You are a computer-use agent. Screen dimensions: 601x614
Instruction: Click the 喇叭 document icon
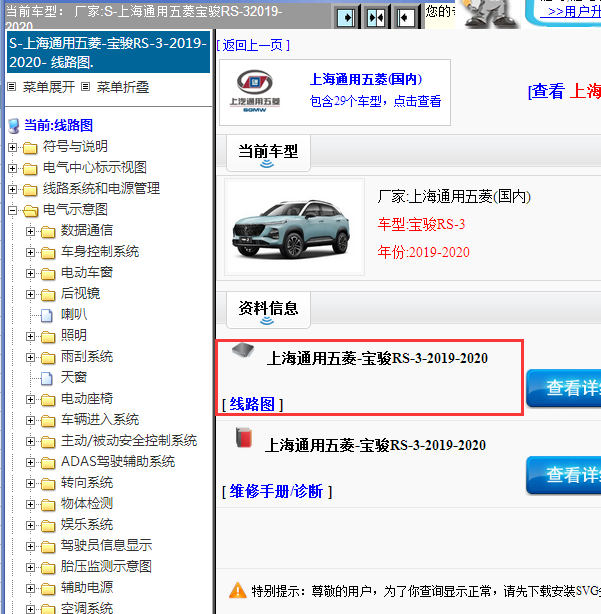pyautogui.click(x=47, y=315)
